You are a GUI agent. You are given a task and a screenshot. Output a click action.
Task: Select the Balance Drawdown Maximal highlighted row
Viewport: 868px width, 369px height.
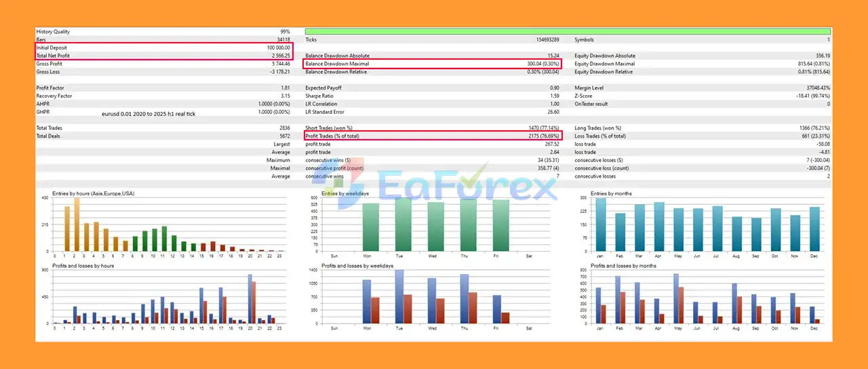tap(433, 64)
